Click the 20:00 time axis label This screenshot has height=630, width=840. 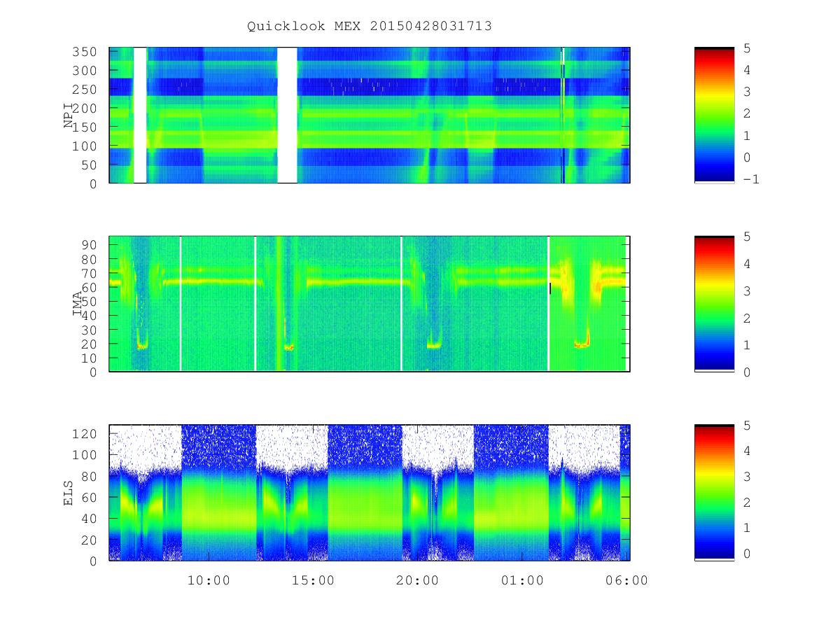click(x=417, y=580)
